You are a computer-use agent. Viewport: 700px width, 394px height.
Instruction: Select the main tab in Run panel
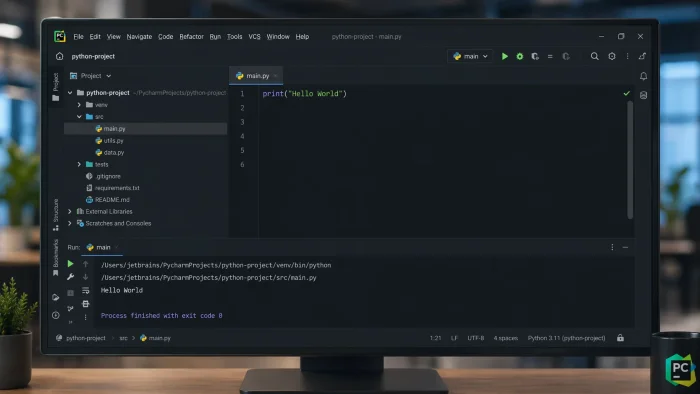(x=101, y=247)
